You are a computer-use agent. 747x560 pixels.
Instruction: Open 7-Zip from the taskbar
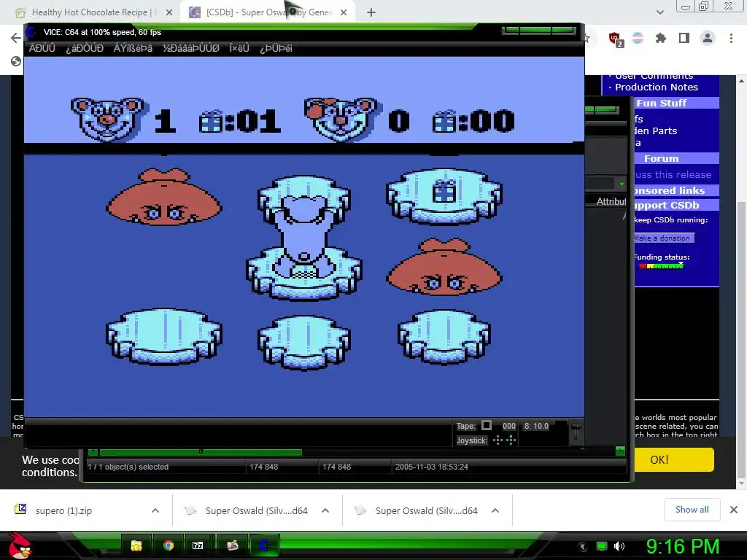198,545
